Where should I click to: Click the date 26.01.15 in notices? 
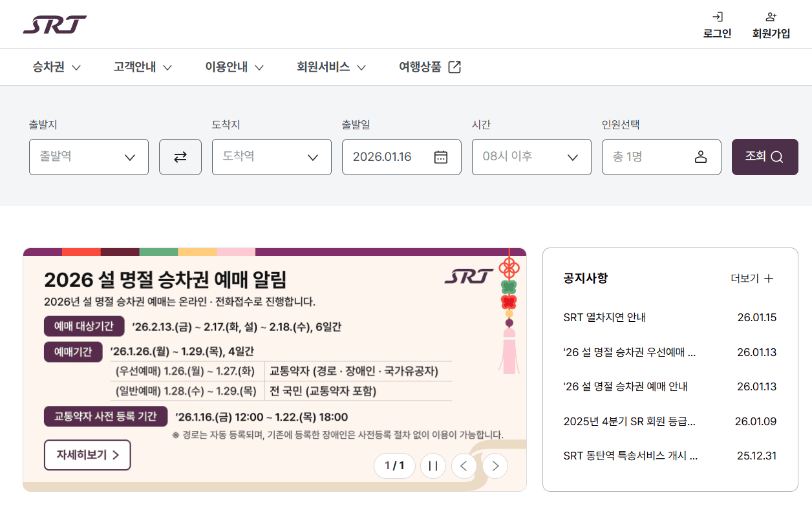(x=757, y=318)
